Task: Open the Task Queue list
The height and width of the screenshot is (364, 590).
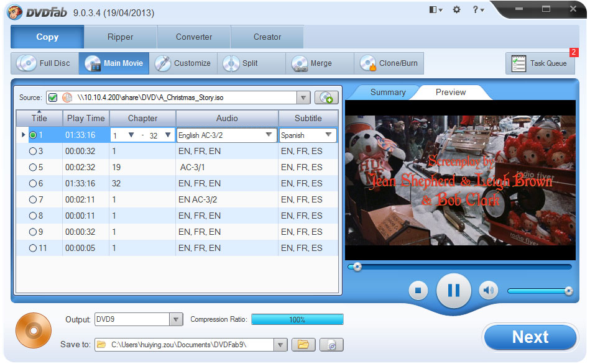Action: coord(540,63)
